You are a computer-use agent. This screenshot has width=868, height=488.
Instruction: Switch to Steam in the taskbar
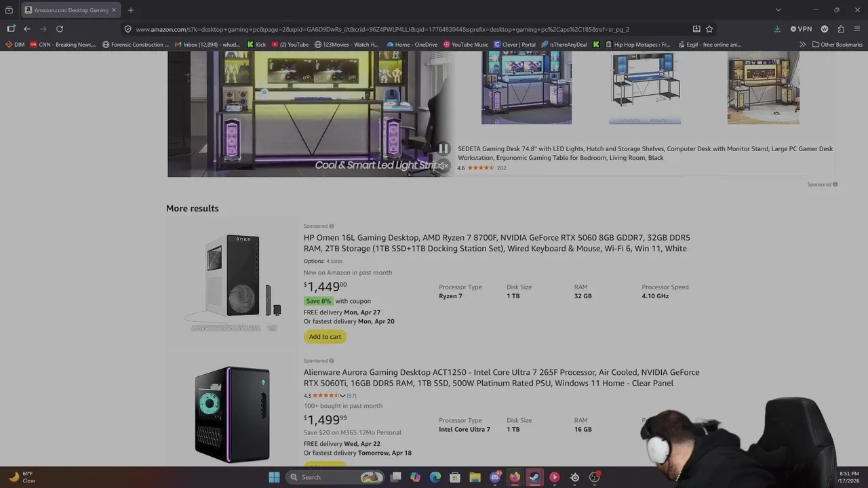pyautogui.click(x=534, y=477)
